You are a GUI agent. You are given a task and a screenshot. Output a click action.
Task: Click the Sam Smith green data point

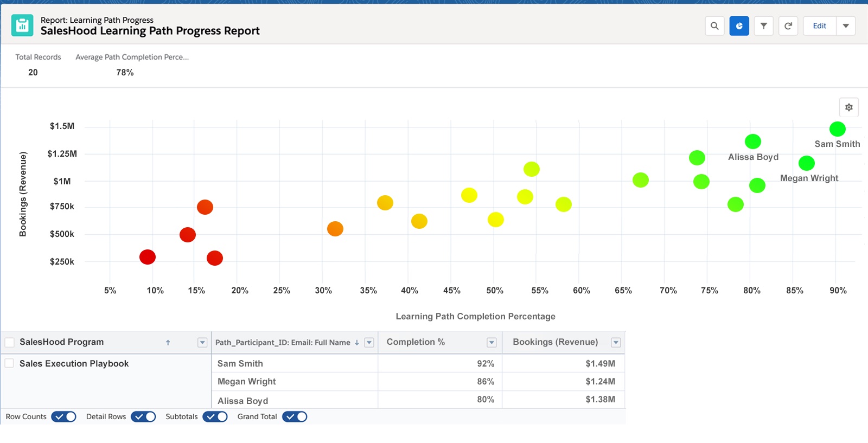837,129
